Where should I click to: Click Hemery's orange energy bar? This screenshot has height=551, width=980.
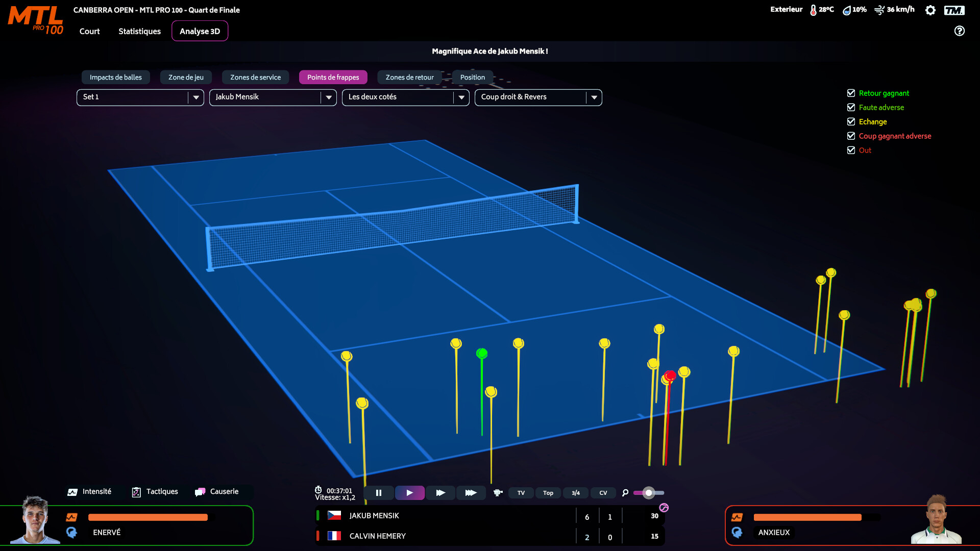807,517
